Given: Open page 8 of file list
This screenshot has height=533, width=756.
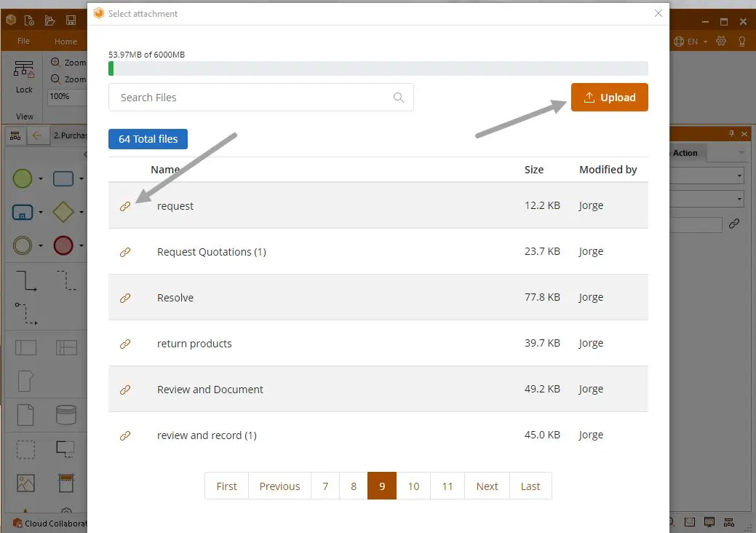Looking at the screenshot, I should (354, 486).
